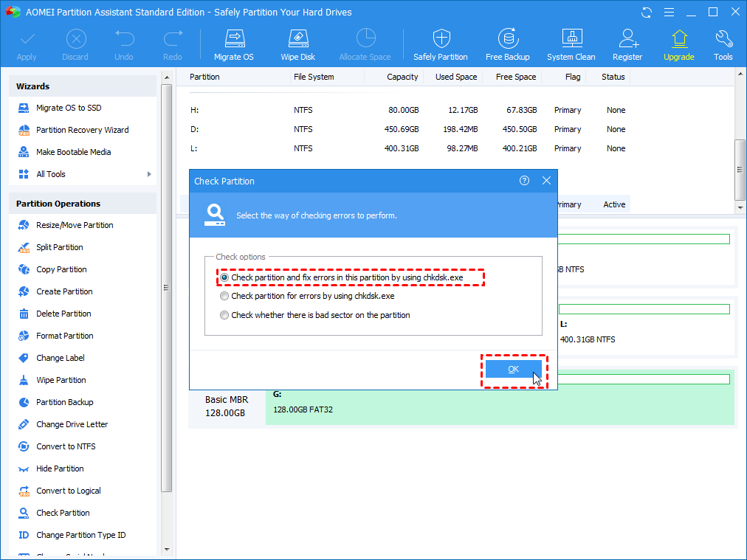This screenshot has height=560, width=747.
Task: Click the Partition Operations section header
Action: point(83,204)
